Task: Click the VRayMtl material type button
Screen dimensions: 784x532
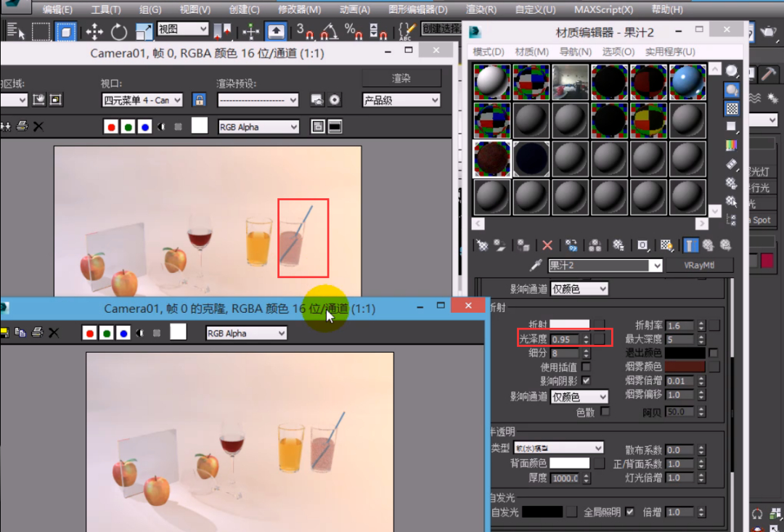Action: [698, 266]
